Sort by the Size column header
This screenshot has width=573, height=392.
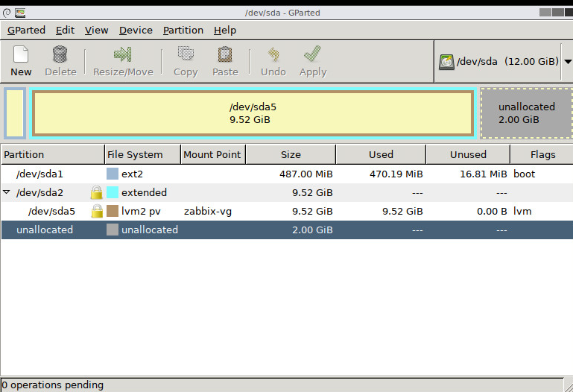point(291,154)
